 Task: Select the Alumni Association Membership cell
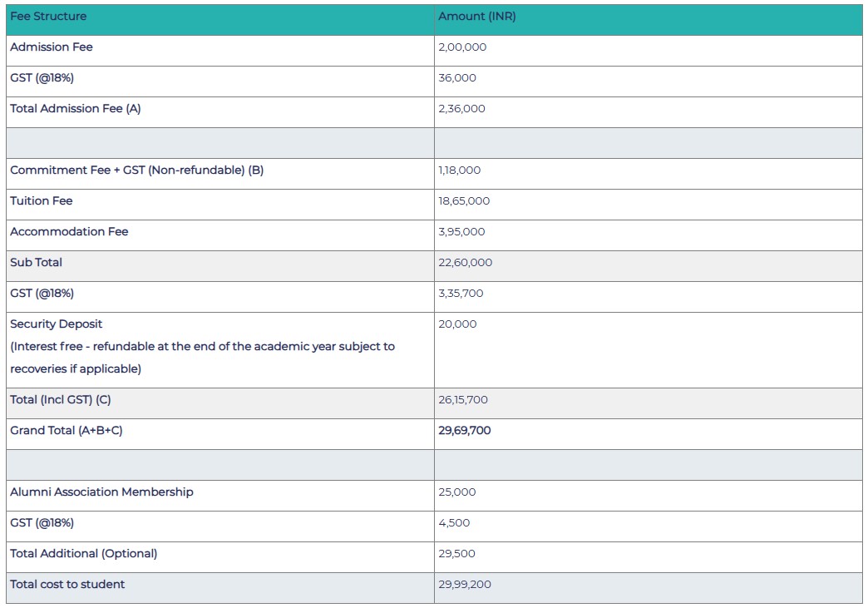[99, 492]
